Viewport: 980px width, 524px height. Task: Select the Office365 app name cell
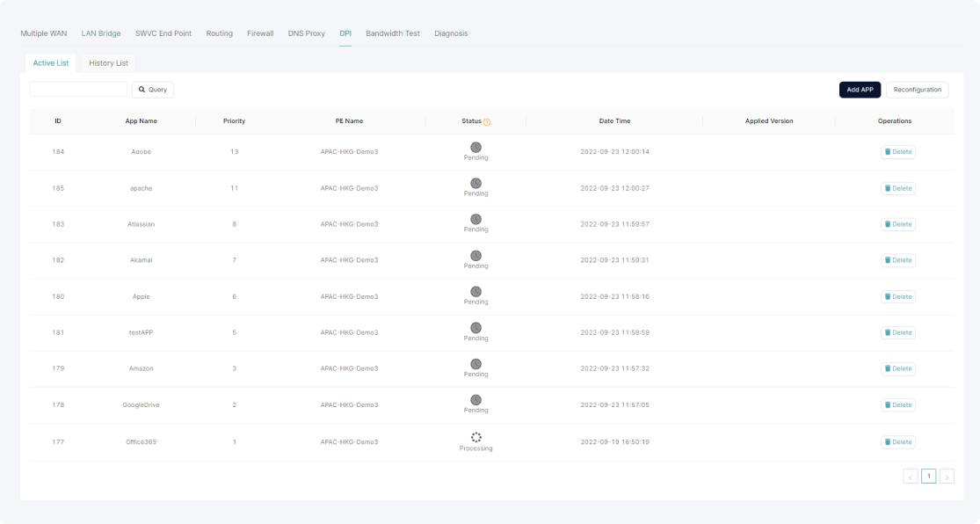[x=141, y=442]
